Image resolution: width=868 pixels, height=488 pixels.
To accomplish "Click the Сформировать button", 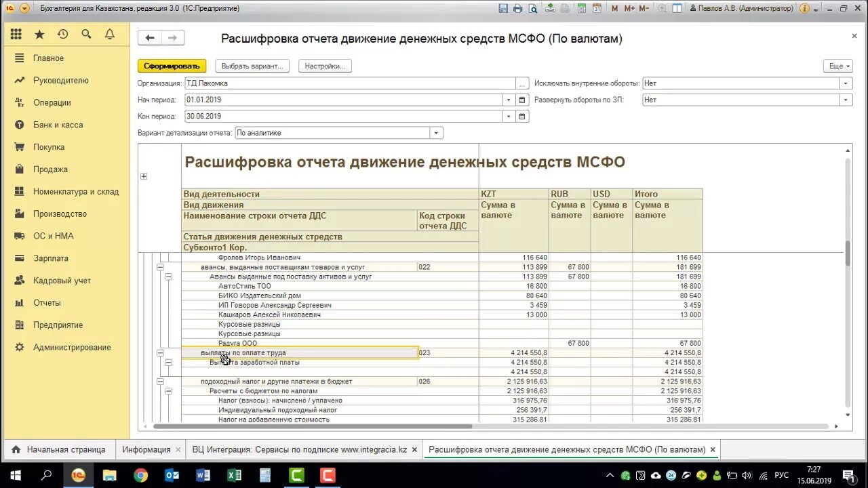I will click(x=172, y=66).
